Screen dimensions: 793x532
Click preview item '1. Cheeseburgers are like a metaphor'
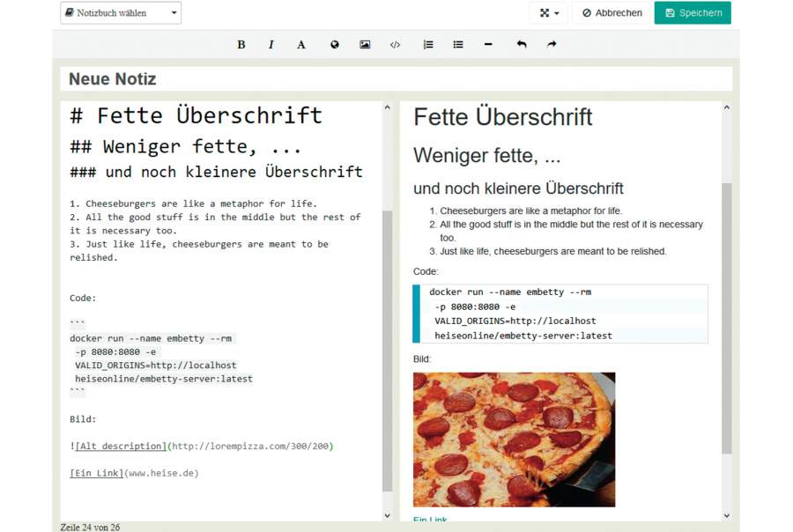(x=531, y=211)
